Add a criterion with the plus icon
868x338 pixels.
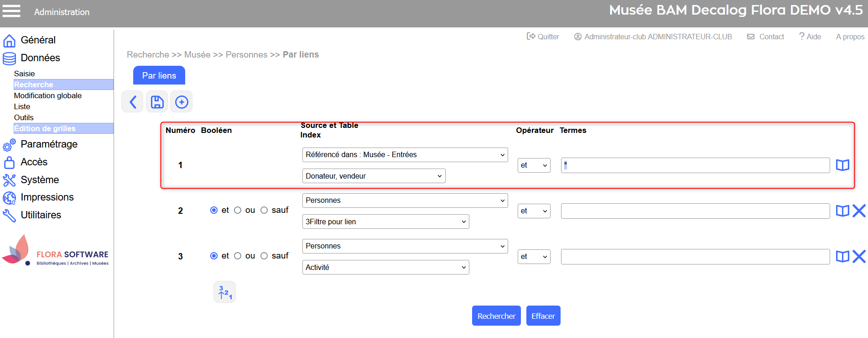pyautogui.click(x=182, y=102)
